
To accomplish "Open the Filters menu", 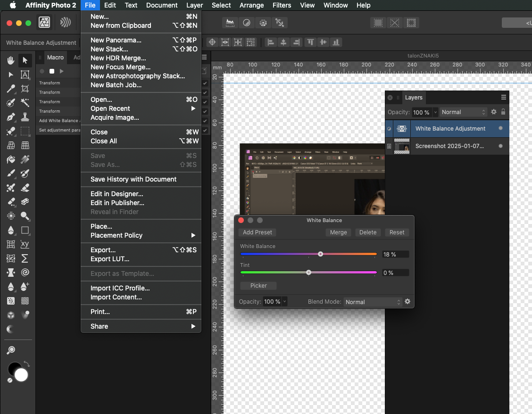I will (x=282, y=5).
